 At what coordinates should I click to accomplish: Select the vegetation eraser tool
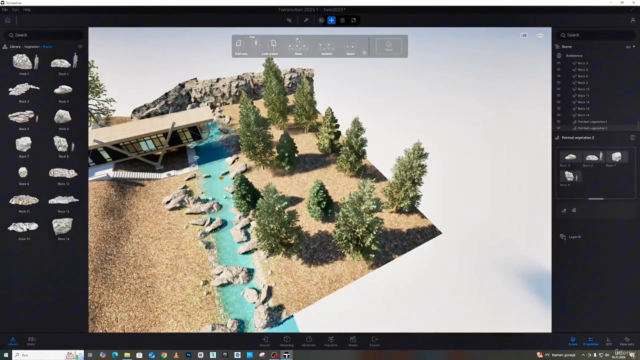coord(574,210)
